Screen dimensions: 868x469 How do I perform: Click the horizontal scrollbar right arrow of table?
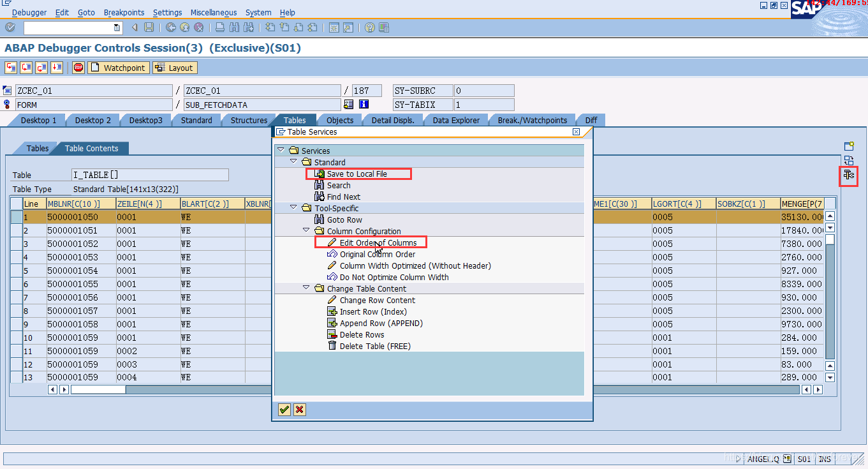(817, 389)
